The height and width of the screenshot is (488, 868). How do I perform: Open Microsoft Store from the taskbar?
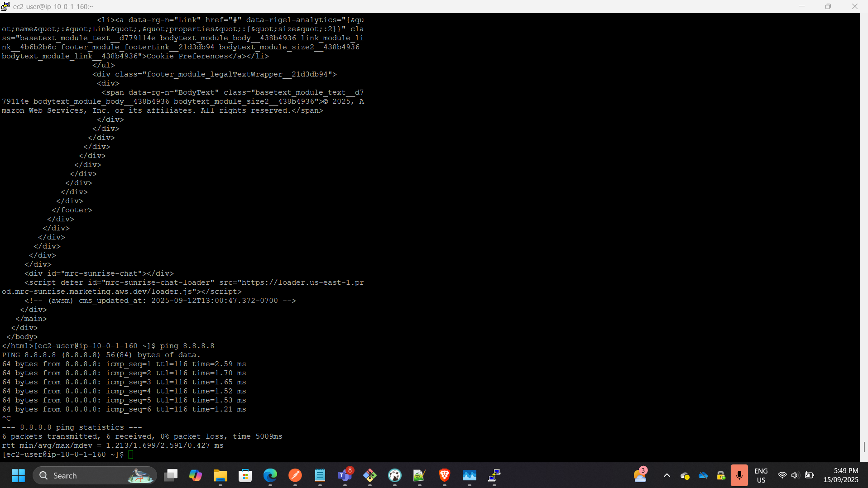click(245, 475)
